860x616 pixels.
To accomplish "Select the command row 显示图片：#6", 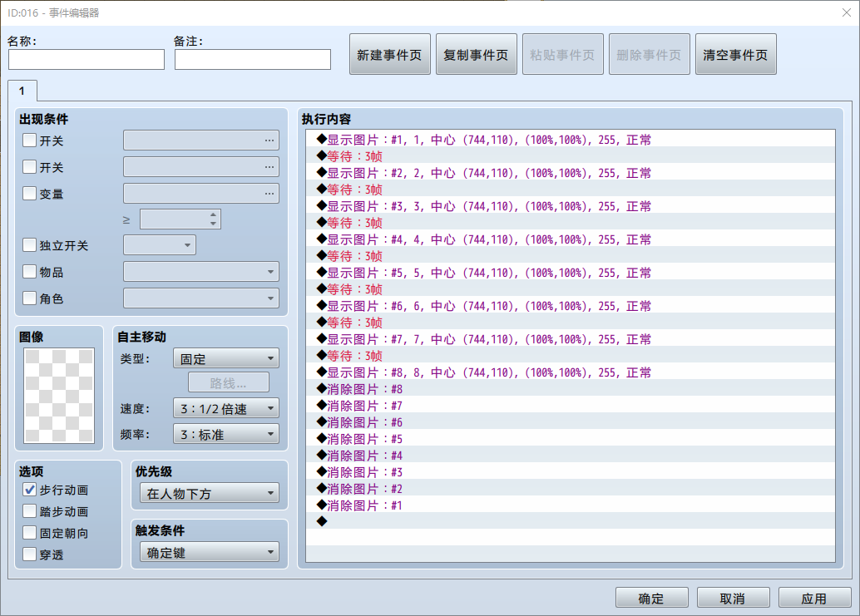I will pyautogui.click(x=571, y=305).
